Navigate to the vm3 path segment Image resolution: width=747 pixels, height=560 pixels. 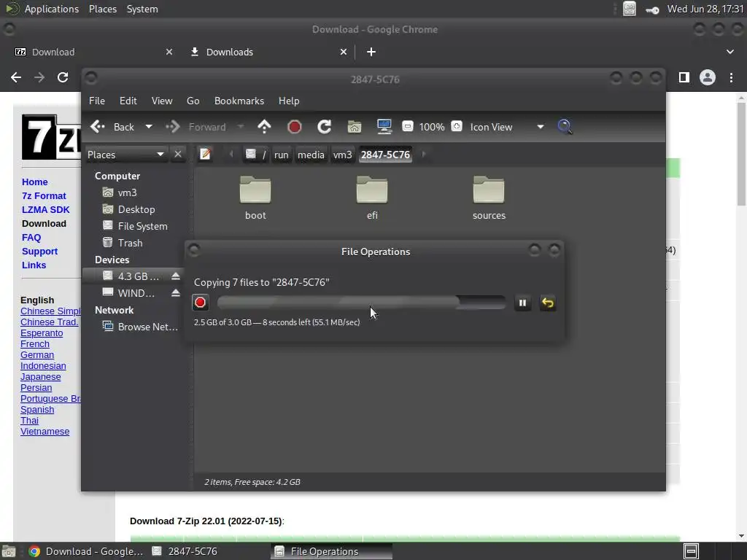342,155
